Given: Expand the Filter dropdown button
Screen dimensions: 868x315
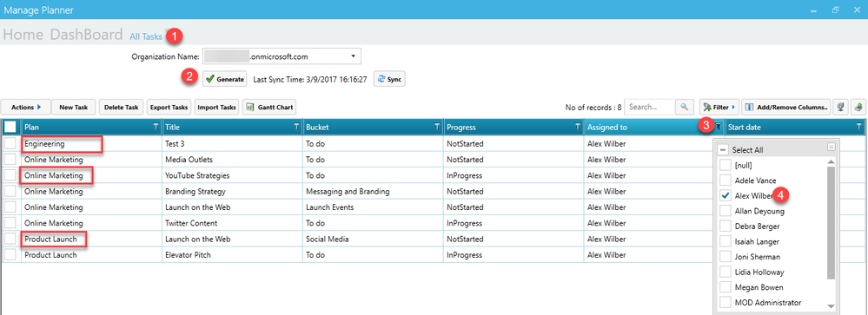Looking at the screenshot, I should (x=719, y=108).
